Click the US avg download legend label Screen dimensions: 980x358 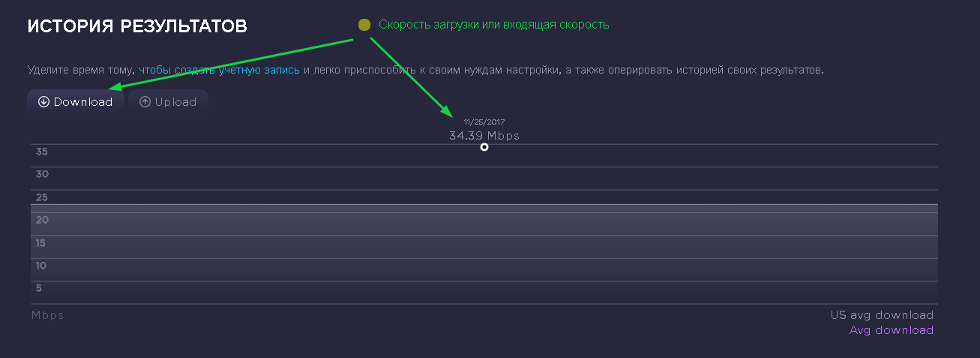point(882,315)
